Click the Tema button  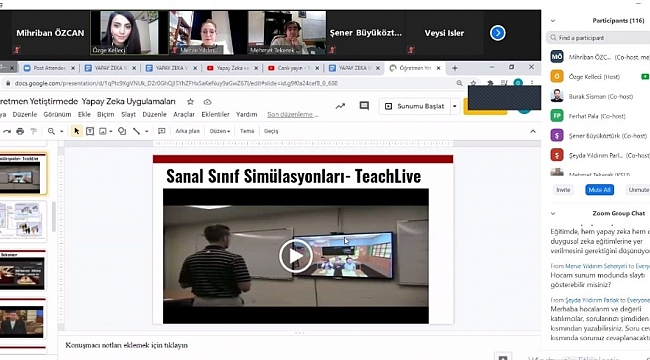click(x=247, y=131)
